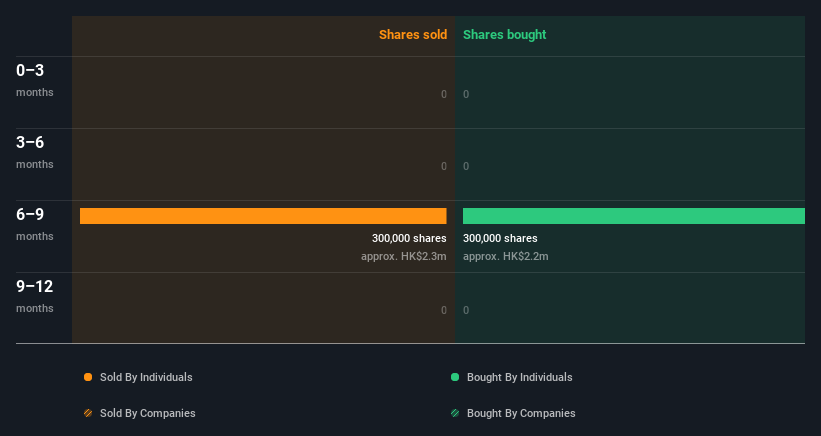
Task: Click the bought 0 value in 9–12 months row
Action: click(x=466, y=310)
